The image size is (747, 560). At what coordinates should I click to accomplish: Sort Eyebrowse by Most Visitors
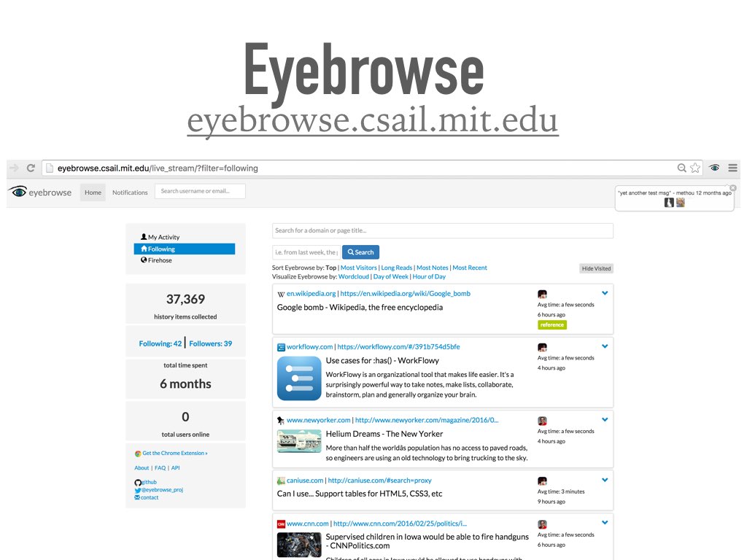click(359, 268)
